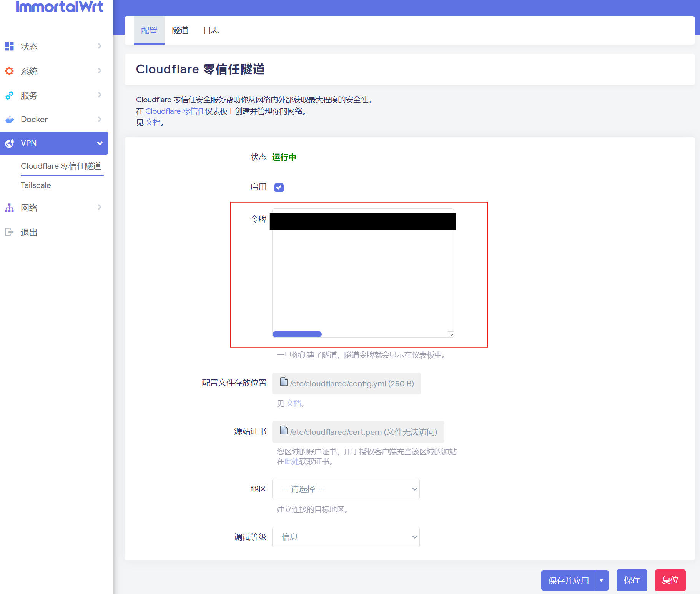Viewport: 700px width, 594px height.
Task: Click the /etc/cloudflared/cert.pem file field
Action: point(358,432)
